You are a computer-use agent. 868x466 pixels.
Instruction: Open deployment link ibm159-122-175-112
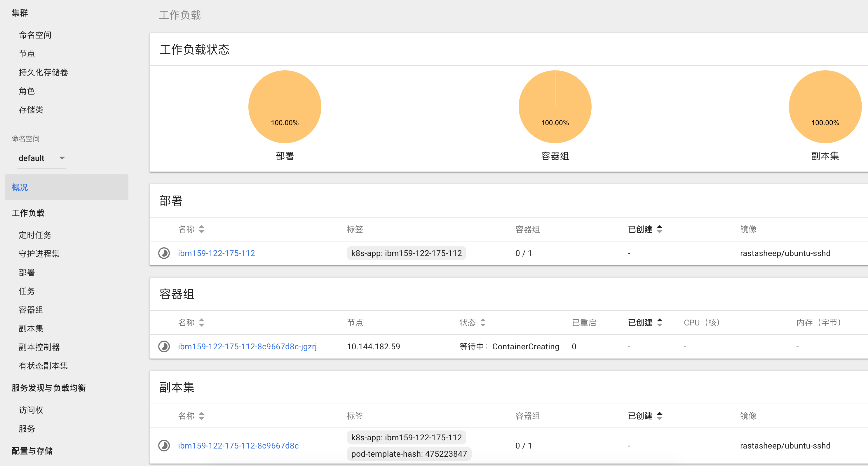point(216,253)
